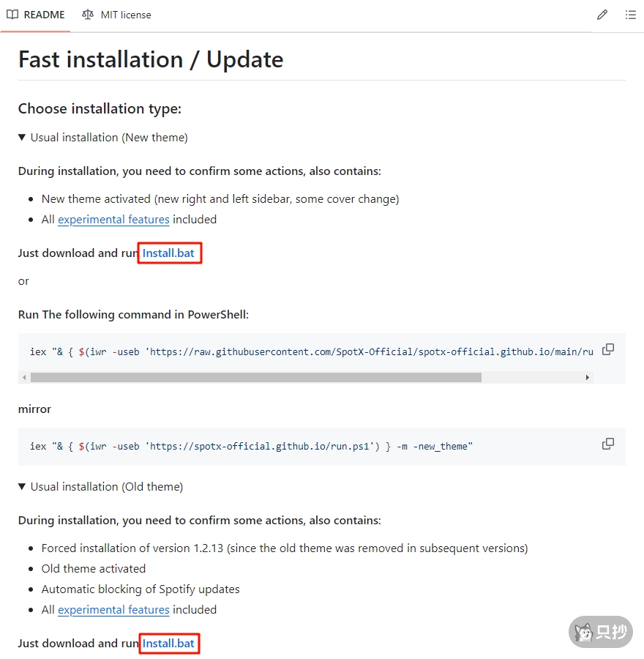
Task: Copy the mirror PowerShell command
Action: click(x=608, y=444)
